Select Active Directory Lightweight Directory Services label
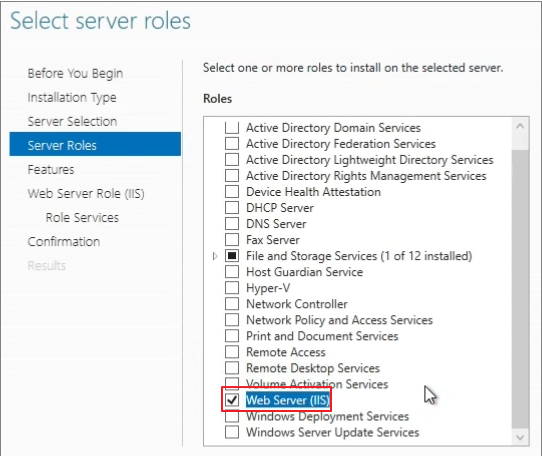The height and width of the screenshot is (456, 542). [x=370, y=160]
